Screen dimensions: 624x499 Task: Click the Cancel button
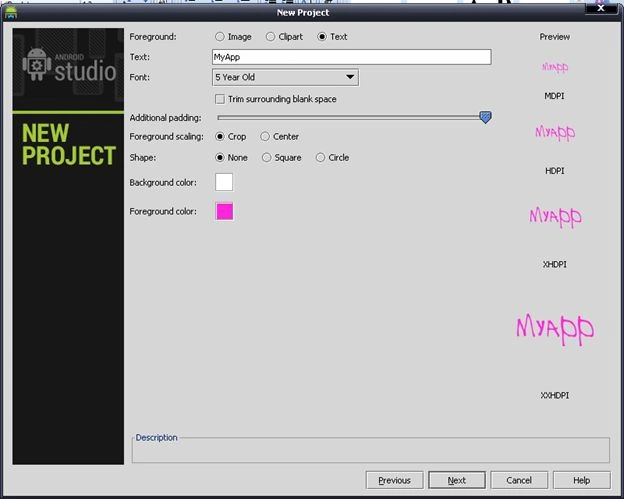pos(519,480)
